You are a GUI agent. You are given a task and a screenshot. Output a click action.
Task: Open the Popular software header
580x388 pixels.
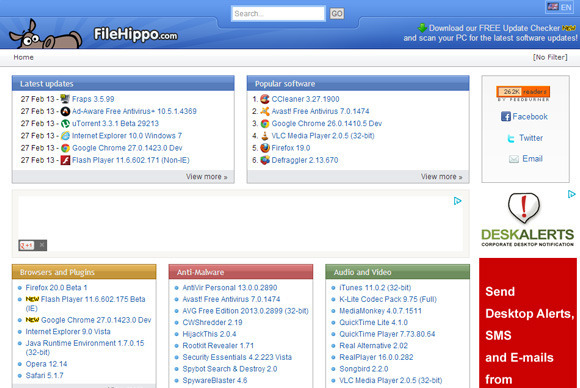tap(358, 84)
